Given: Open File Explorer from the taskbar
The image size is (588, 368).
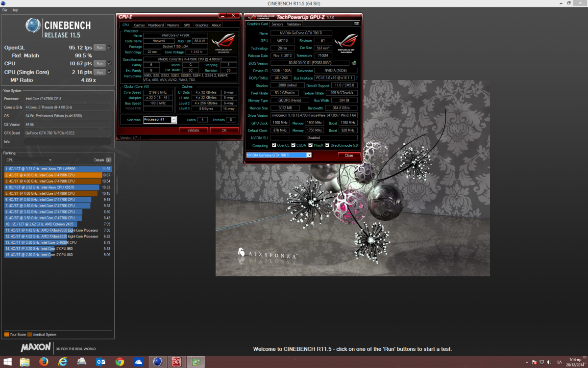Looking at the screenshot, I should click(x=24, y=362).
